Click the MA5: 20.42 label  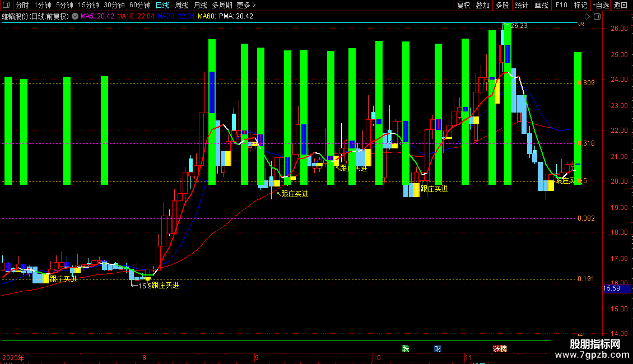97,16
